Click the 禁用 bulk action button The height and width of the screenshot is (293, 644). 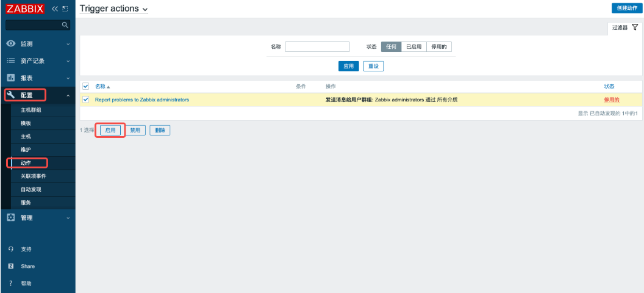point(135,130)
